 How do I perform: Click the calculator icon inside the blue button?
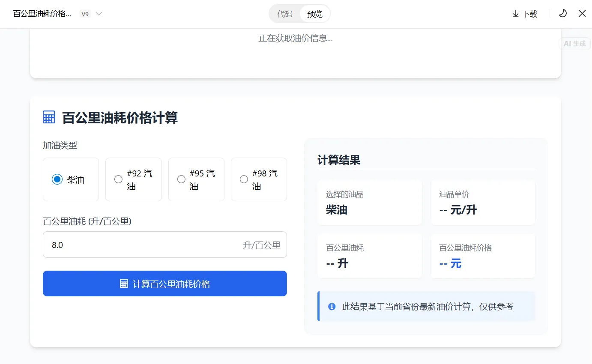[124, 283]
